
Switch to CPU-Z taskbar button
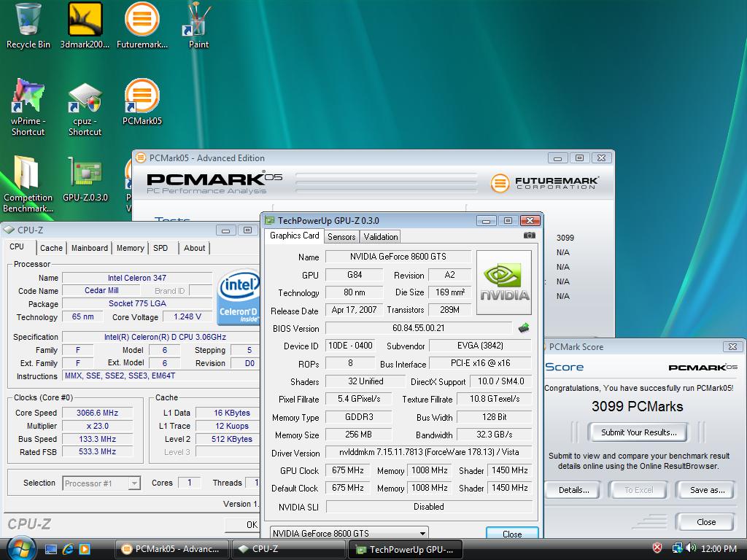point(289,549)
